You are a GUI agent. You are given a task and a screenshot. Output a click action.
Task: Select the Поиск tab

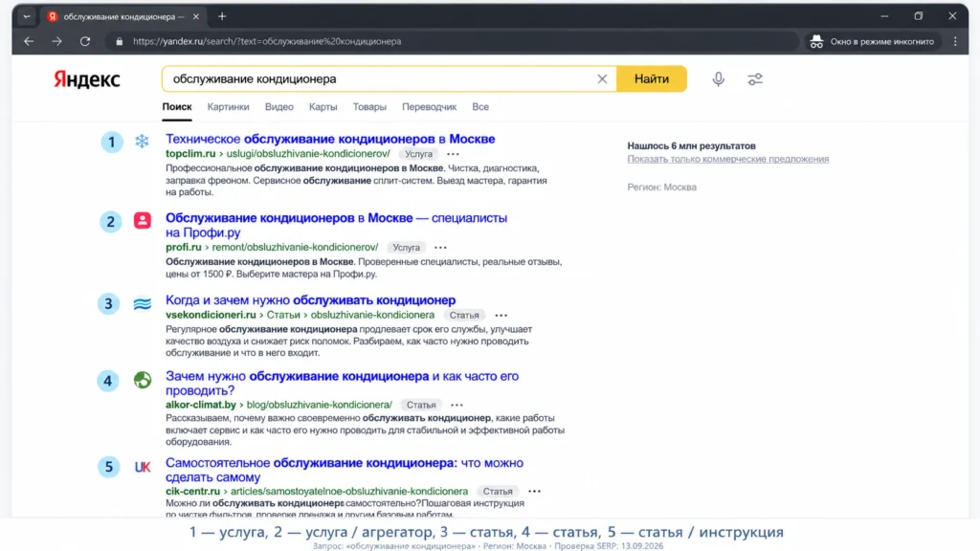coord(177,107)
